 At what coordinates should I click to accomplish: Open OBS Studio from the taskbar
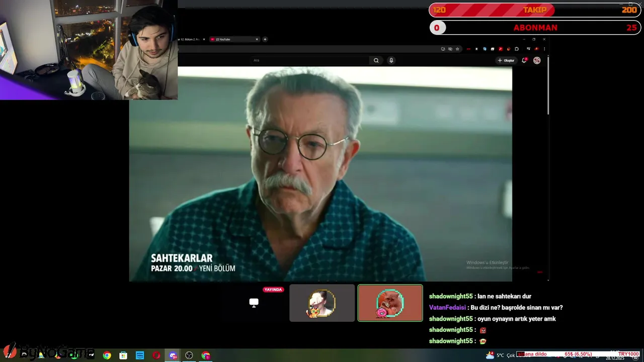pos(189,355)
